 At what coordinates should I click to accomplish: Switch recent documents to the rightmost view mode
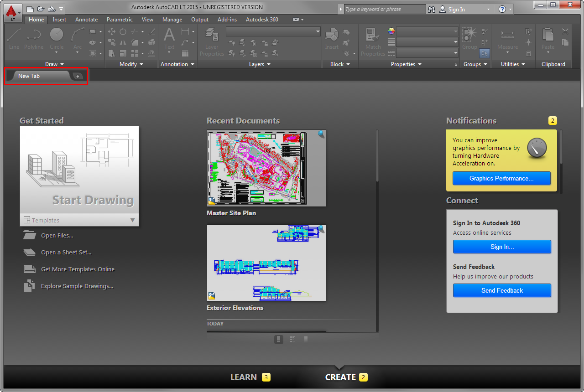pyautogui.click(x=306, y=339)
